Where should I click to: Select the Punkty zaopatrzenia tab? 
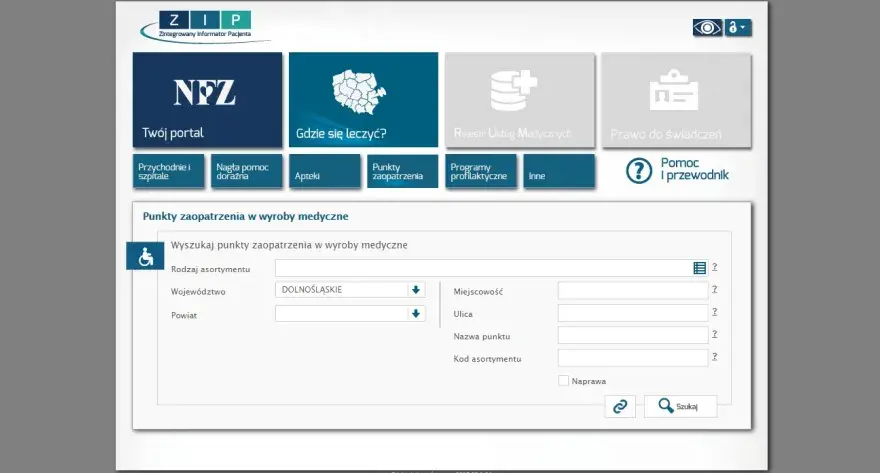(402, 171)
